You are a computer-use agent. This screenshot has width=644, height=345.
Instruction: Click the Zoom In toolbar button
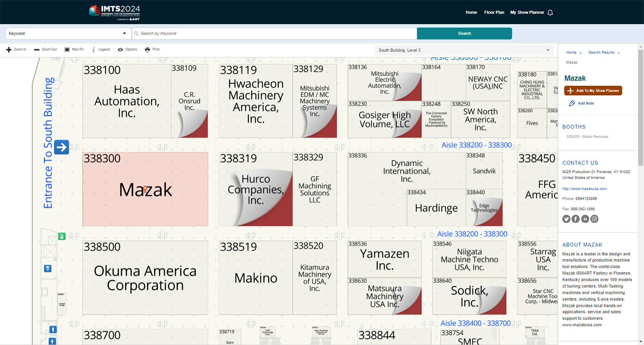point(16,50)
